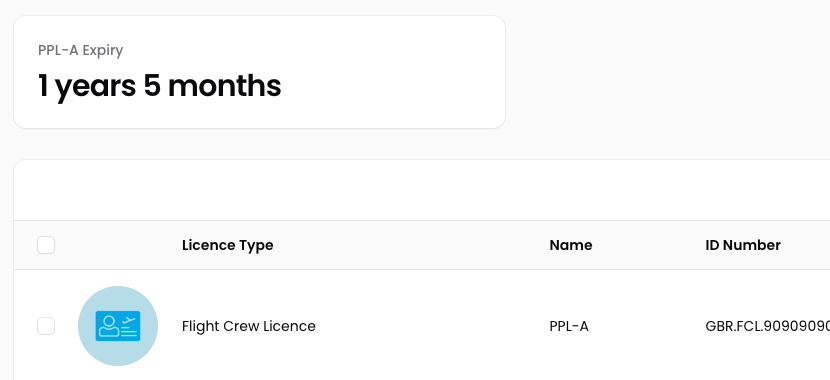830x380 pixels.
Task: Open the PPL-A Expiry summary card
Action: (259, 72)
